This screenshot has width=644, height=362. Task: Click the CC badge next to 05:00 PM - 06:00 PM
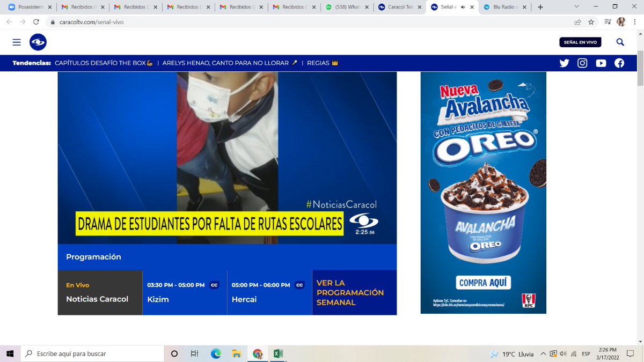tap(299, 285)
